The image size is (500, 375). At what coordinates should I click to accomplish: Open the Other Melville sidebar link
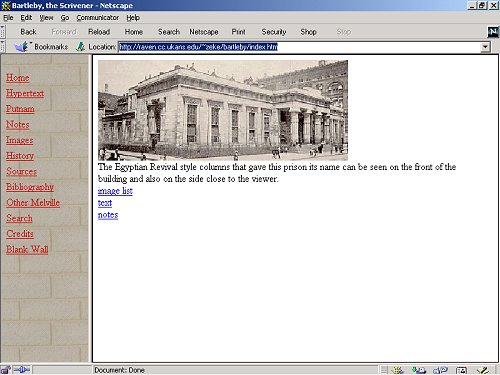[33, 203]
